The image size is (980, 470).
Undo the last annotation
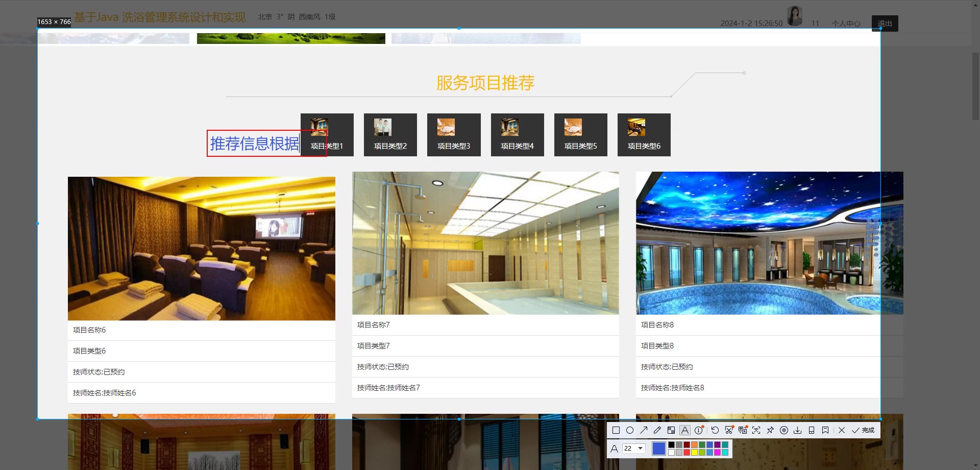coord(715,430)
